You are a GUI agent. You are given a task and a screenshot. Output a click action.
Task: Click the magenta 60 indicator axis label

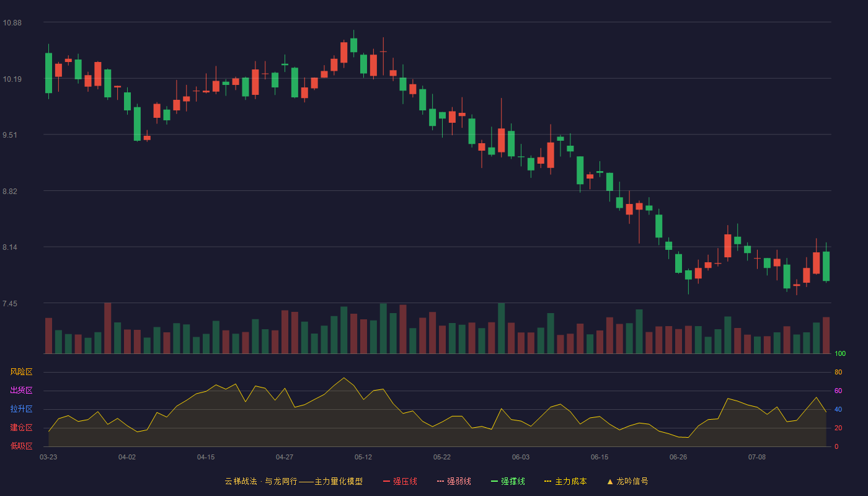pyautogui.click(x=838, y=391)
